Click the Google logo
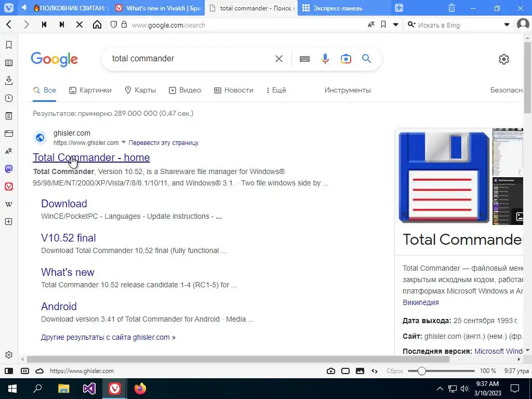 click(x=54, y=59)
